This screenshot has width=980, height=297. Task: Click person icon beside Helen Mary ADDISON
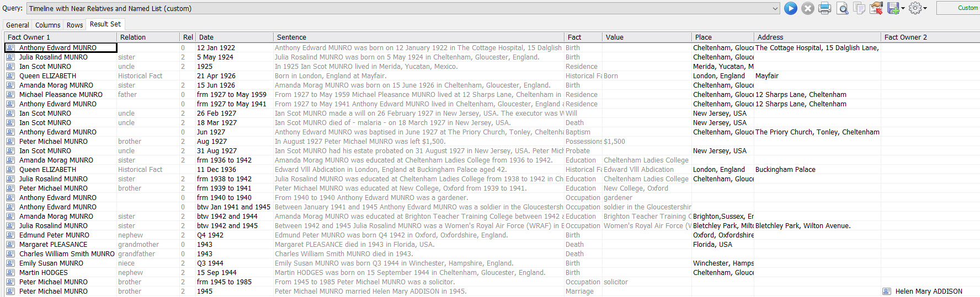tap(887, 291)
